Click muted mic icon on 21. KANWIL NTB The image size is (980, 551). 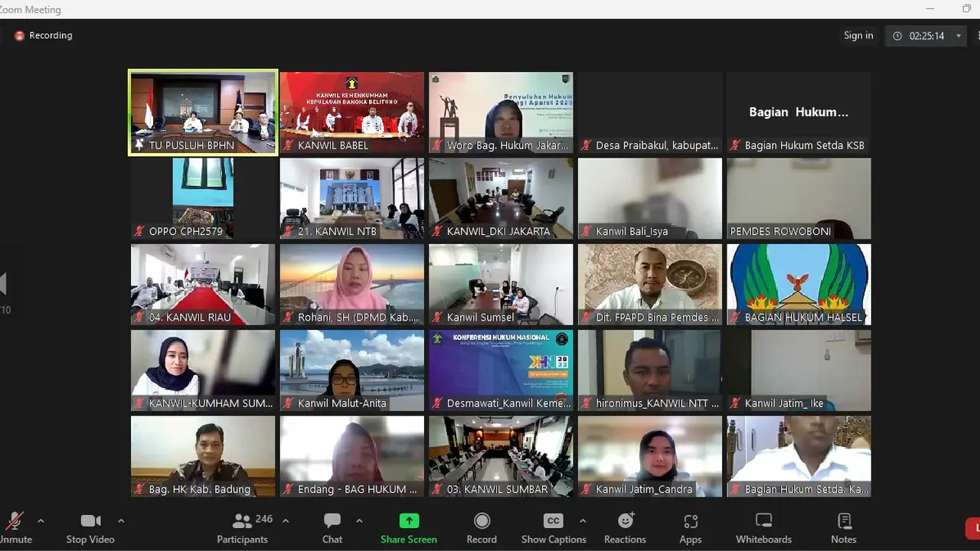point(289,230)
